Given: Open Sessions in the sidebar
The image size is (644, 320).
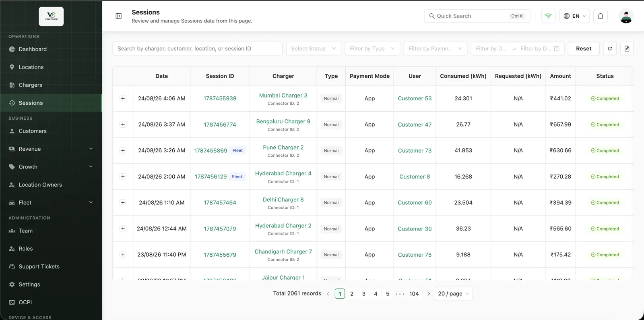Looking at the screenshot, I should pyautogui.click(x=51, y=103).
